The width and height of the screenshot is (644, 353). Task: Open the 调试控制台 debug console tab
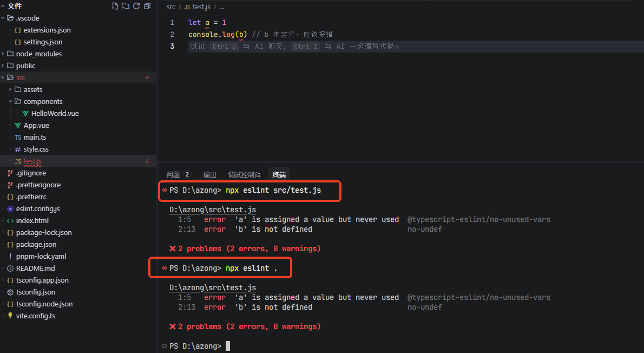244,174
